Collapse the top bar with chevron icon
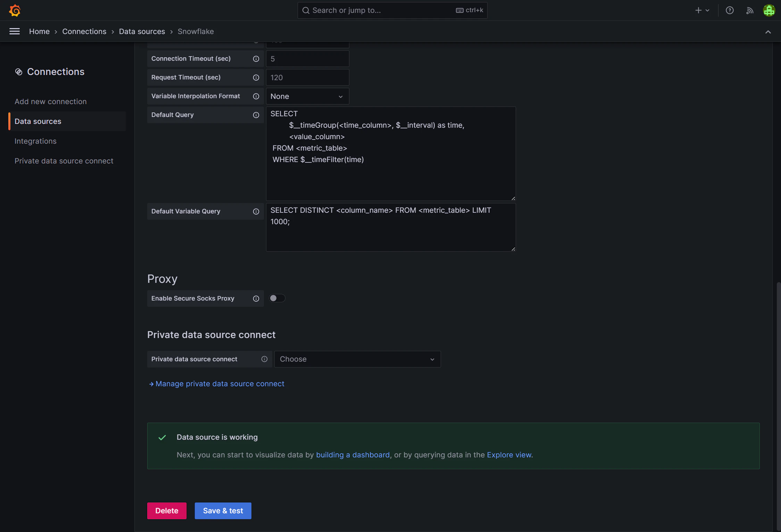This screenshot has height=532, width=781. [x=768, y=32]
